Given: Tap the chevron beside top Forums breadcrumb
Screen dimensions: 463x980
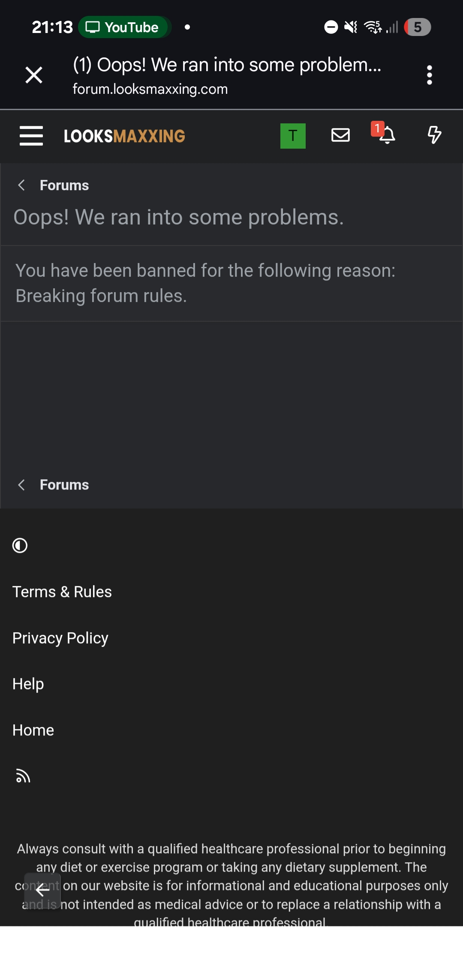Looking at the screenshot, I should pos(21,185).
